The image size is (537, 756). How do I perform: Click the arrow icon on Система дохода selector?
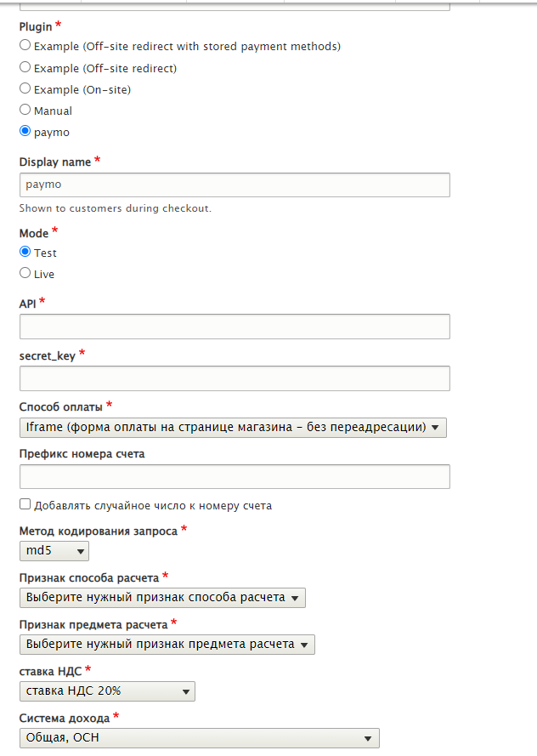(x=369, y=737)
